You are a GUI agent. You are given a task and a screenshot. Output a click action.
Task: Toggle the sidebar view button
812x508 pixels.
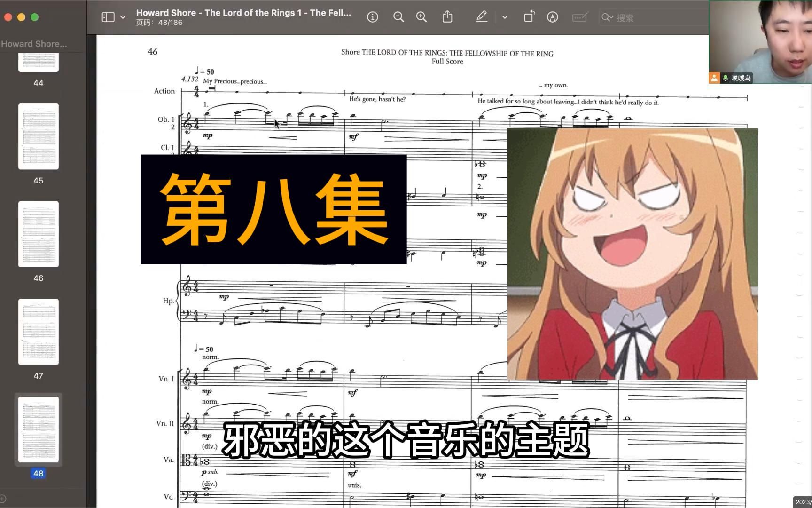click(108, 17)
